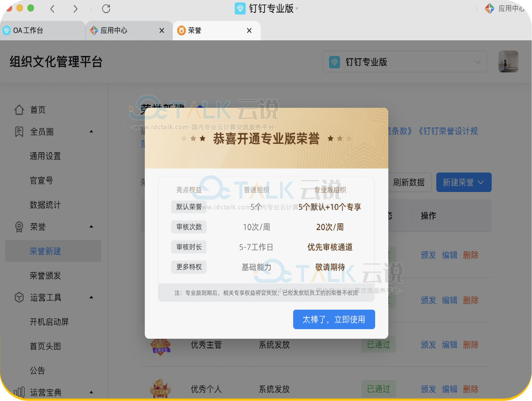Click the 优秀个人 name cell
The image size is (532, 401).
206,389
